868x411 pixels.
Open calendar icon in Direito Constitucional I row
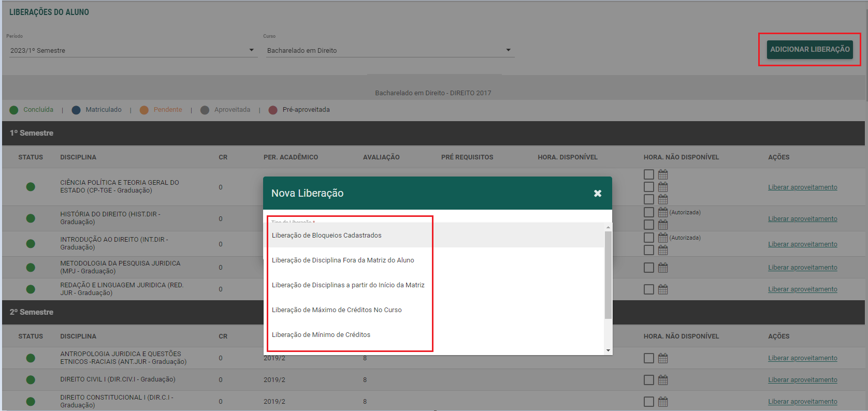[x=663, y=402]
